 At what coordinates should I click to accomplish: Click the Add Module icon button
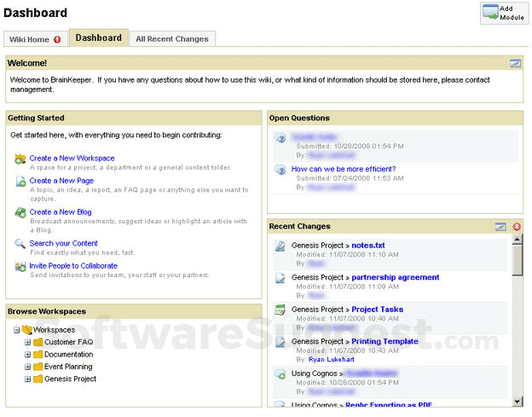(503, 13)
